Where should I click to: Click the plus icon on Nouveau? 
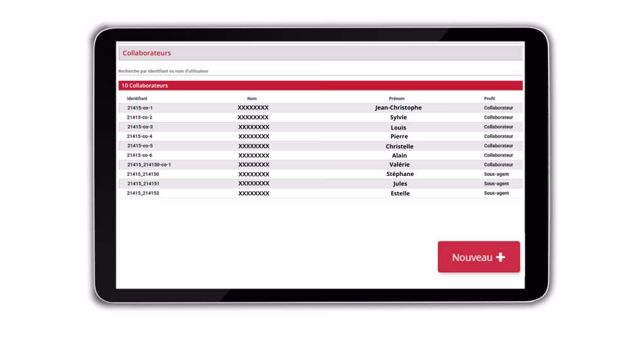coord(501,257)
